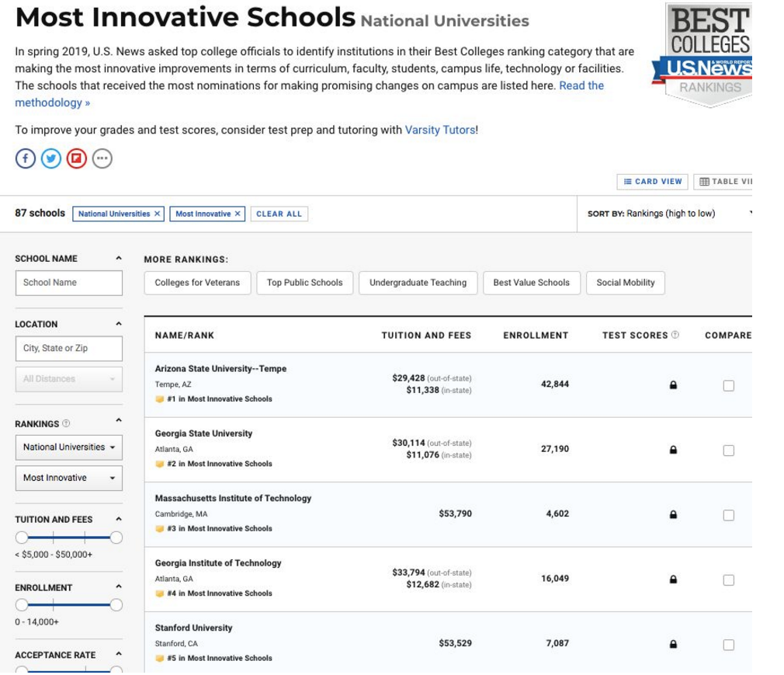Image resolution: width=784 pixels, height=675 pixels.
Task: Switch to Card View
Action: click(652, 182)
